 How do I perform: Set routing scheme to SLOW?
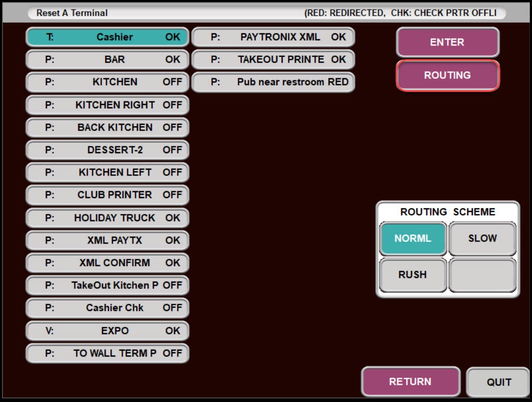coord(482,238)
